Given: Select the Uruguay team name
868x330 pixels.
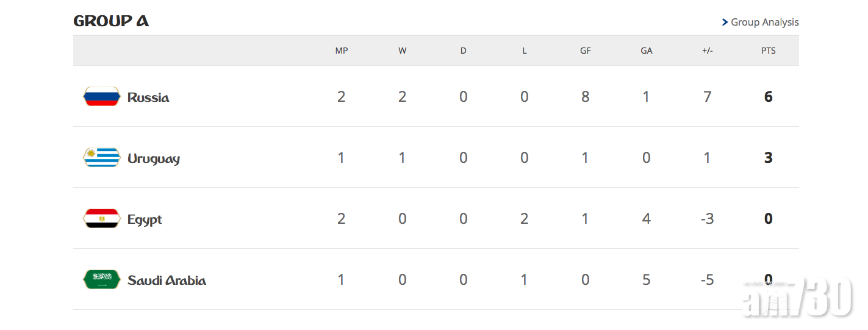Looking at the screenshot, I should pos(154,159).
